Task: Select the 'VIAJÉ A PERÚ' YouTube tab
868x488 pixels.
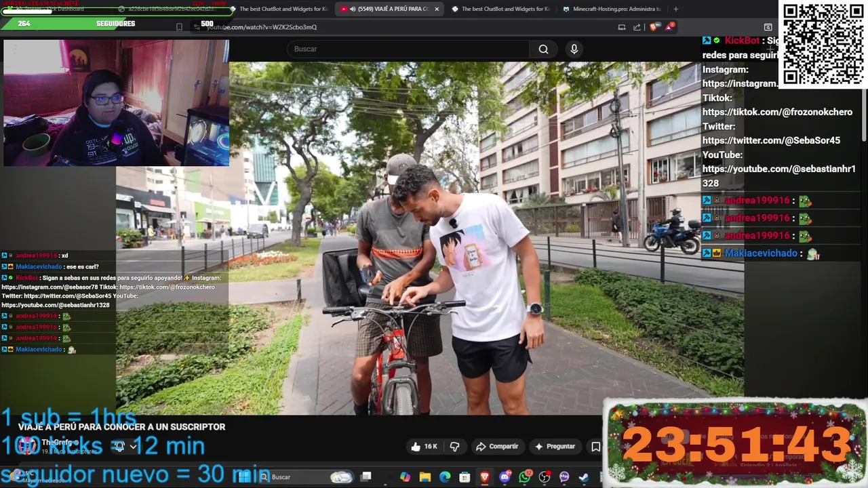Action: coord(389,9)
